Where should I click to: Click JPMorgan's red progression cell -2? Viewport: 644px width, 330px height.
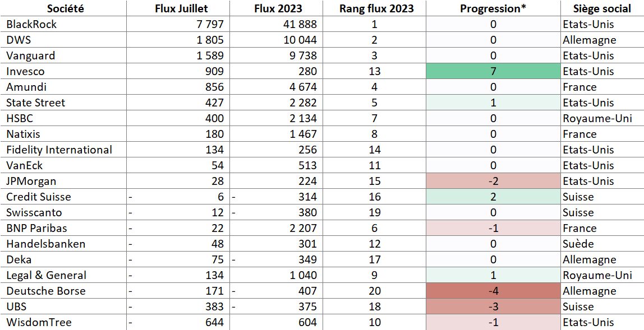(493, 181)
